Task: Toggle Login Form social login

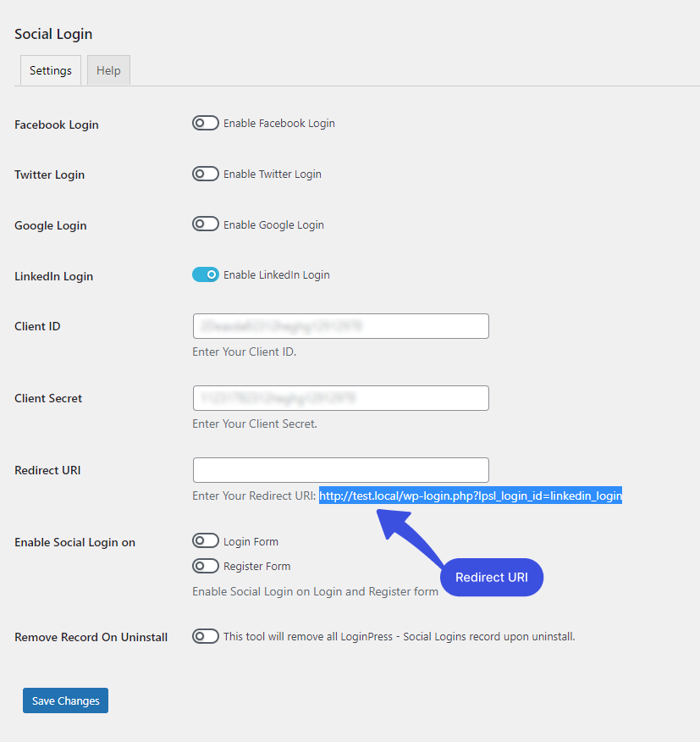Action: [206, 541]
